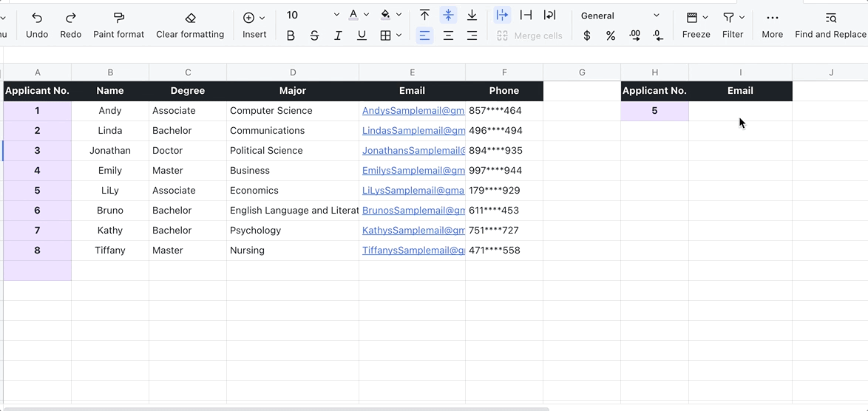Screen dimensions: 868x411
Task: Click the Redo icon
Action: point(71,18)
